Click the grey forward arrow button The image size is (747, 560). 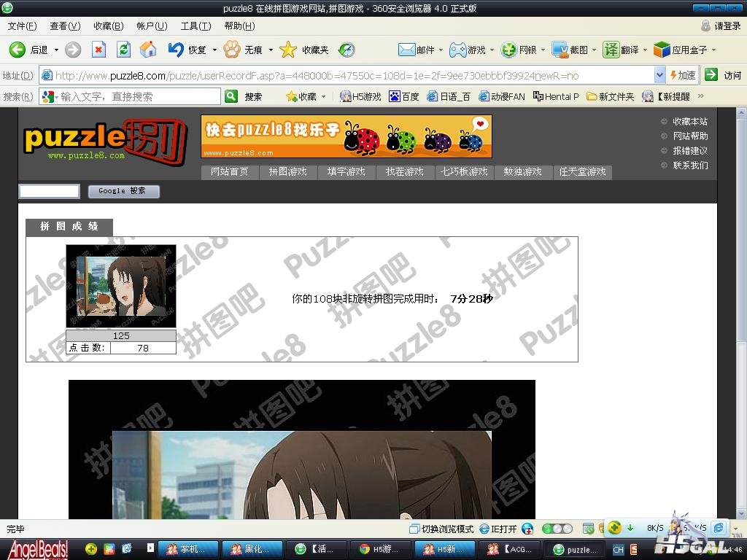click(73, 50)
